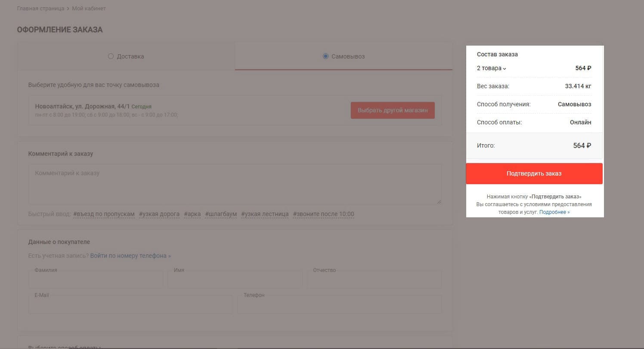Focus the Комментарий к заказу text area
Viewport: 644px width, 349px height.
point(235,184)
